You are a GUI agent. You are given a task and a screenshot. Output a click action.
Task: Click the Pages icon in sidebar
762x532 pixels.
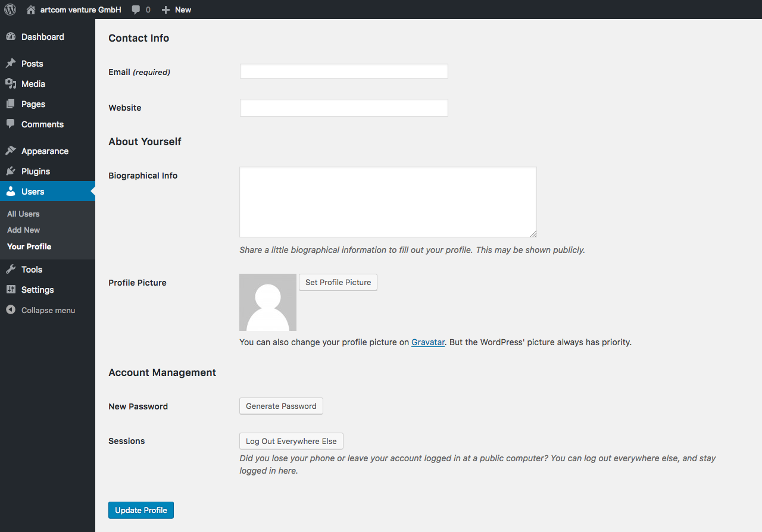point(11,104)
